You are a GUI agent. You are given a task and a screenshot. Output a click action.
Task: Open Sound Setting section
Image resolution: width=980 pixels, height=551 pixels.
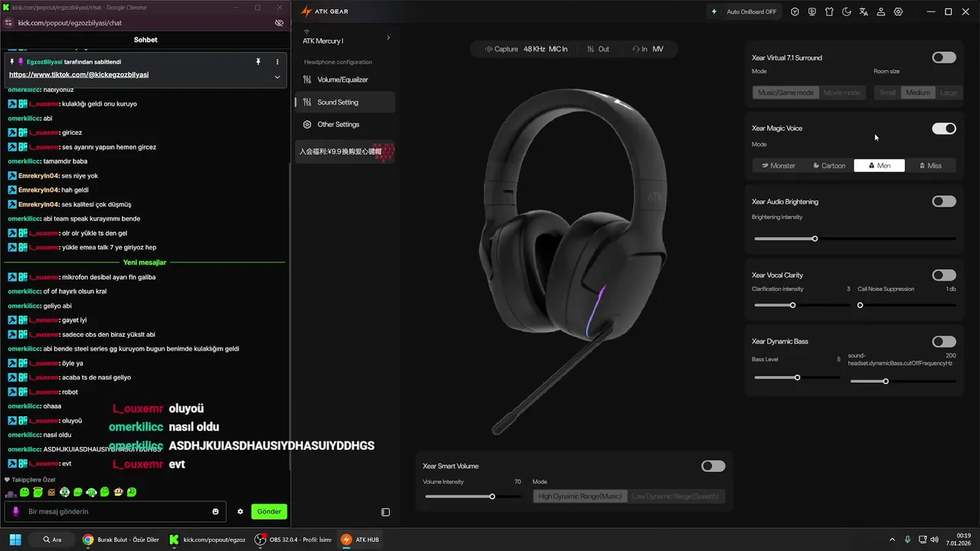[x=345, y=102]
